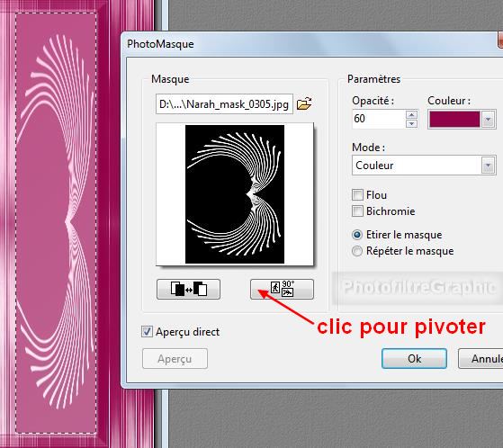The image size is (503, 448).
Task: Decrease opacity with the down arrow
Action: point(411,123)
